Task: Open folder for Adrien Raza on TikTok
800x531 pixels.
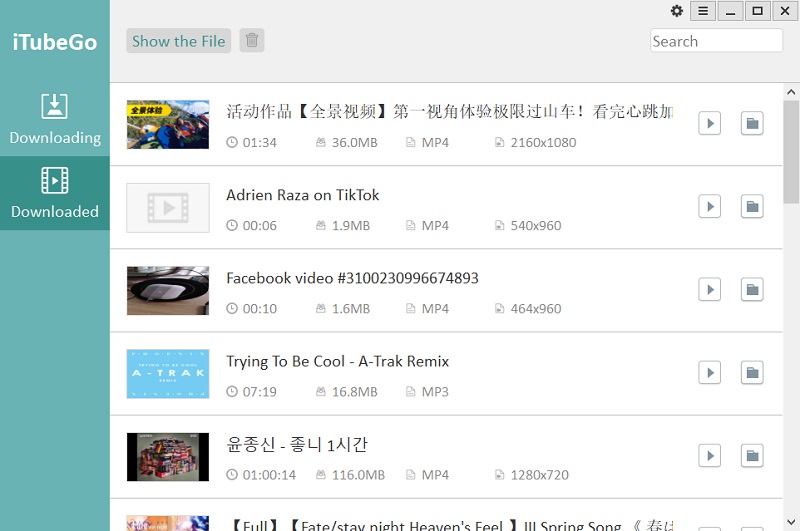Action: (x=752, y=206)
